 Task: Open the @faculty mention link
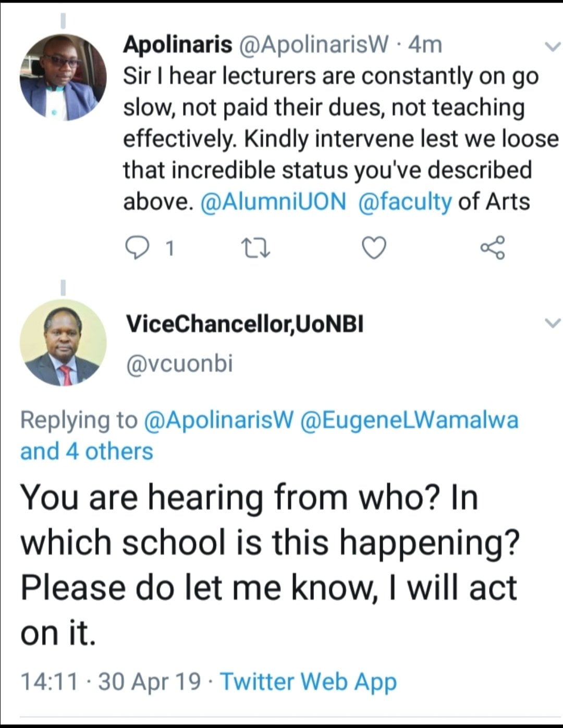(405, 202)
